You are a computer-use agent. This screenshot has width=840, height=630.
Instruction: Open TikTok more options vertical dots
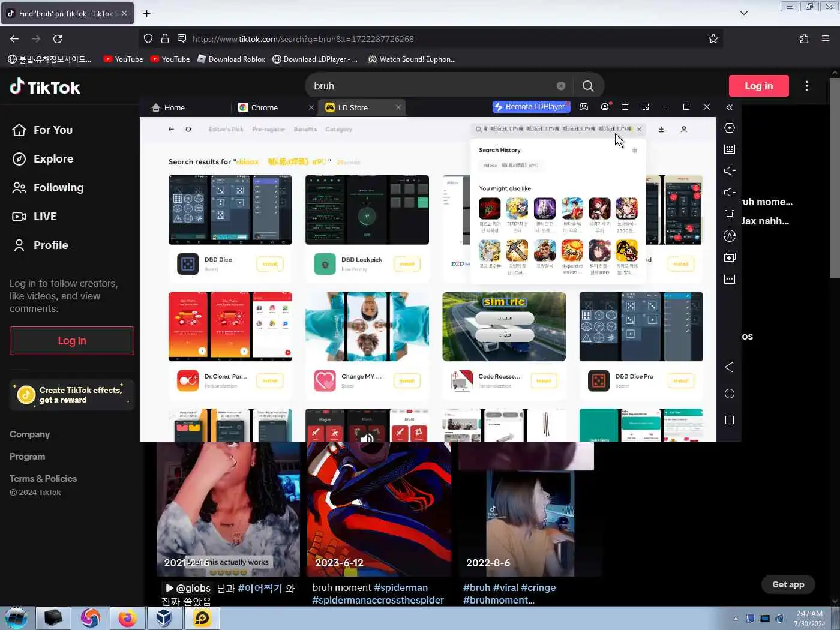pyautogui.click(x=807, y=86)
